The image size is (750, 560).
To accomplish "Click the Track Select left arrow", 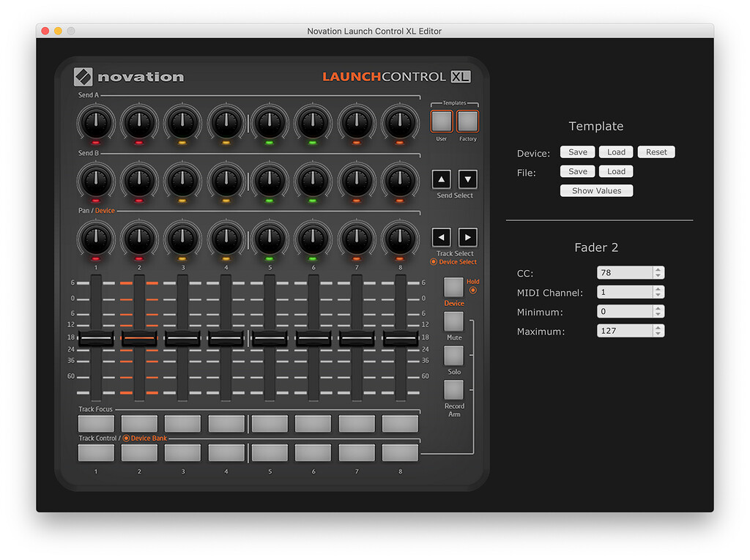I will click(441, 237).
